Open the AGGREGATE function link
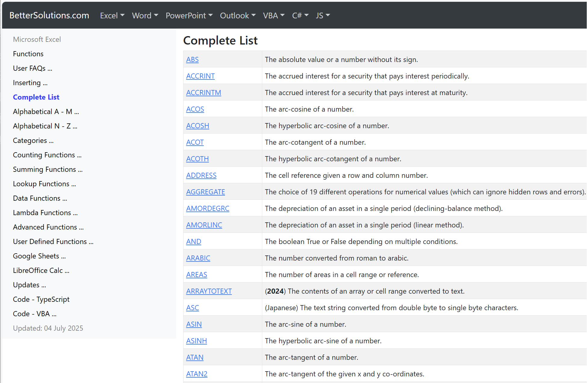The height and width of the screenshot is (383, 588). [205, 192]
